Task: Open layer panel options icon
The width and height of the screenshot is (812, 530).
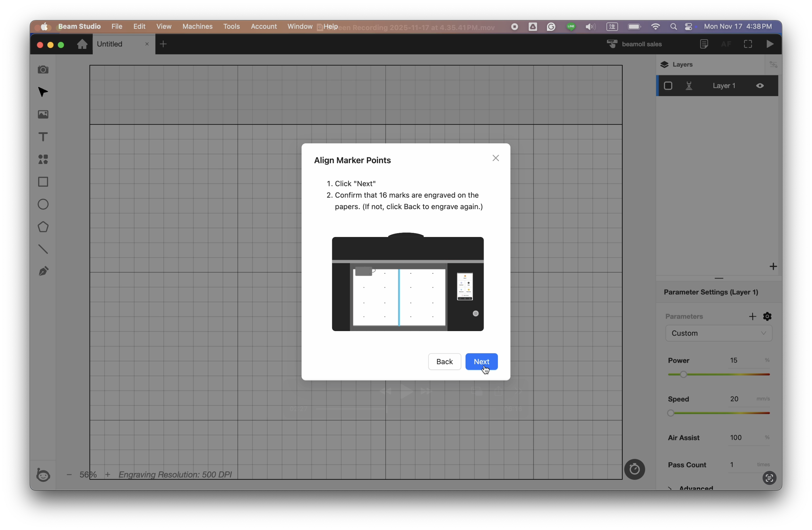Action: click(773, 64)
